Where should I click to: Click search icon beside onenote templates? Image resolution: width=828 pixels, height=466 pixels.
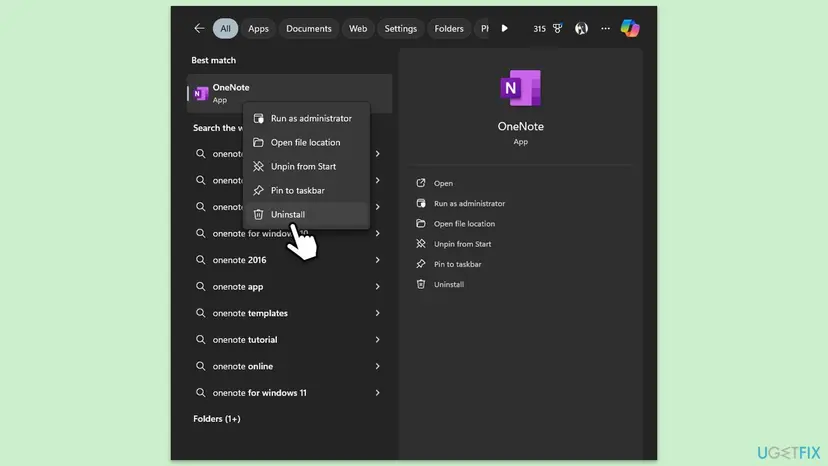coord(201,313)
